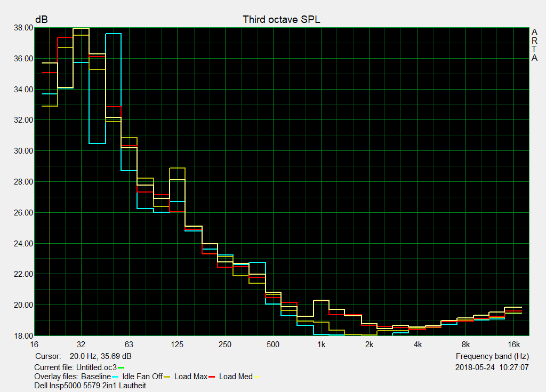Click the 2k x-axis label

tap(369, 345)
